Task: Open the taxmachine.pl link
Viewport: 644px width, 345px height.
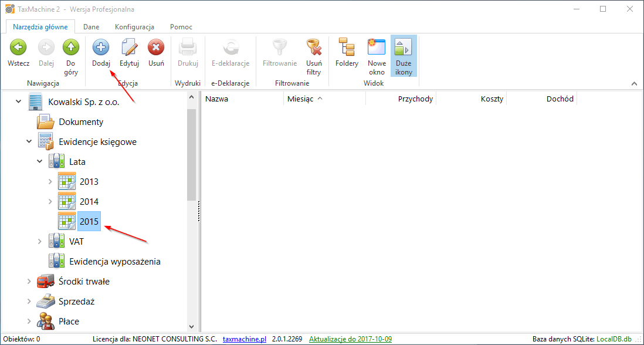Action: coord(245,339)
